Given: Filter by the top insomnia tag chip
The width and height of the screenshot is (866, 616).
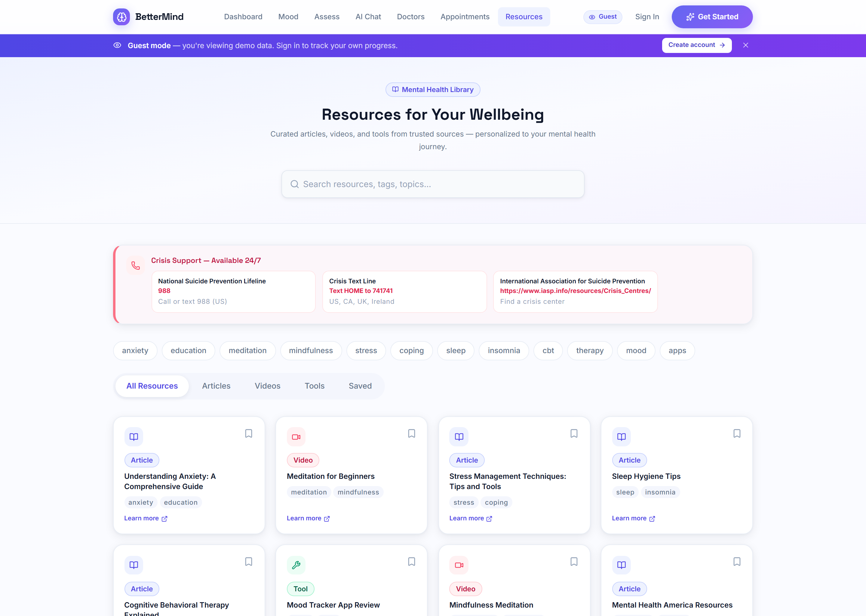Looking at the screenshot, I should tap(504, 350).
